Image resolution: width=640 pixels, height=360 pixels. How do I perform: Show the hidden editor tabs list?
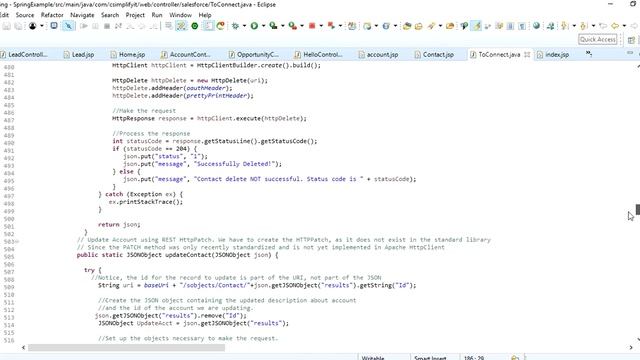(589, 53)
